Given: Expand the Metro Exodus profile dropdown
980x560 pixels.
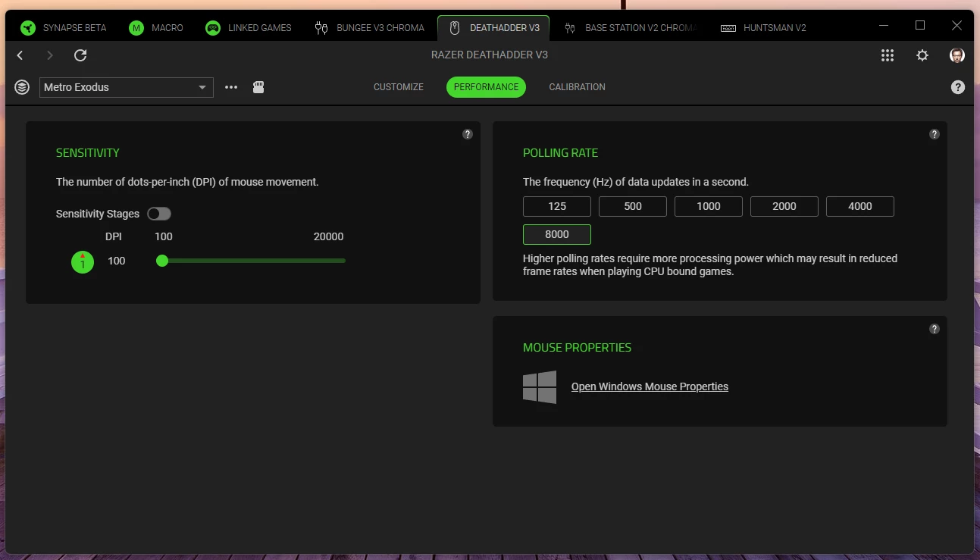Looking at the screenshot, I should pos(127,87).
